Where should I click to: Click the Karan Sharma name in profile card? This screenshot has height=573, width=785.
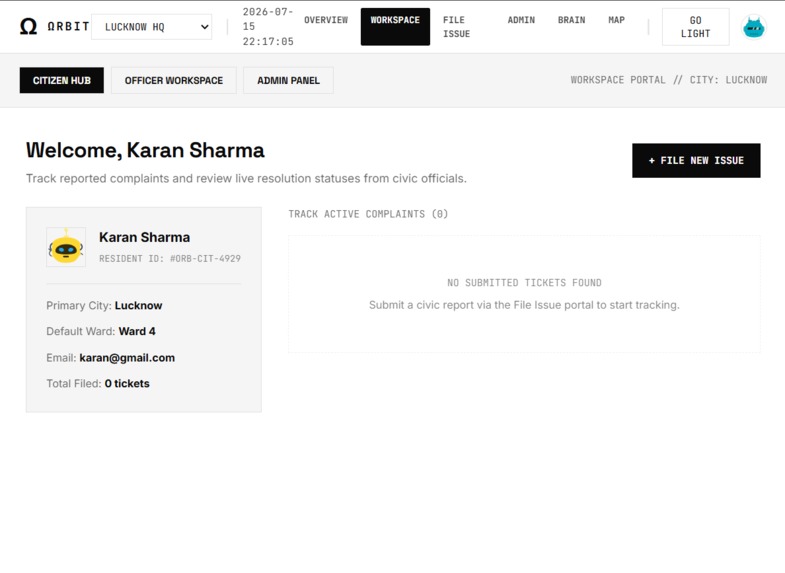click(144, 237)
